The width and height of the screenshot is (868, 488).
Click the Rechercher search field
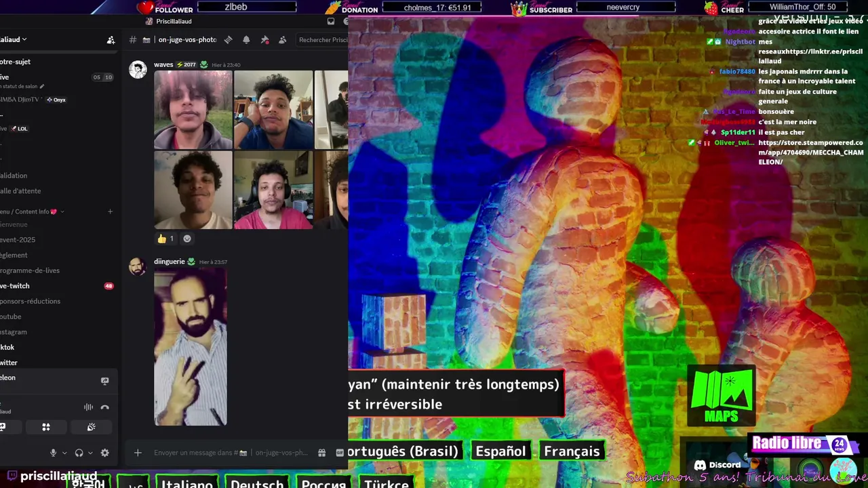323,40
